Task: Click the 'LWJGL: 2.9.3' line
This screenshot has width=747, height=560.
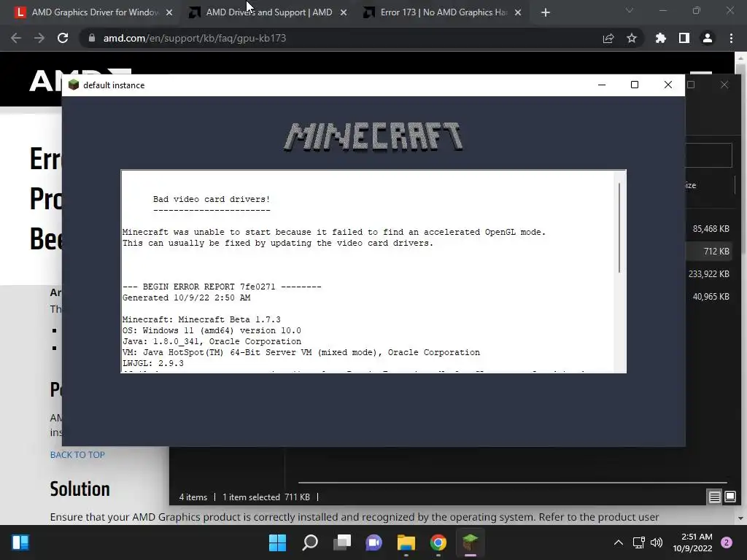Action: 153,363
